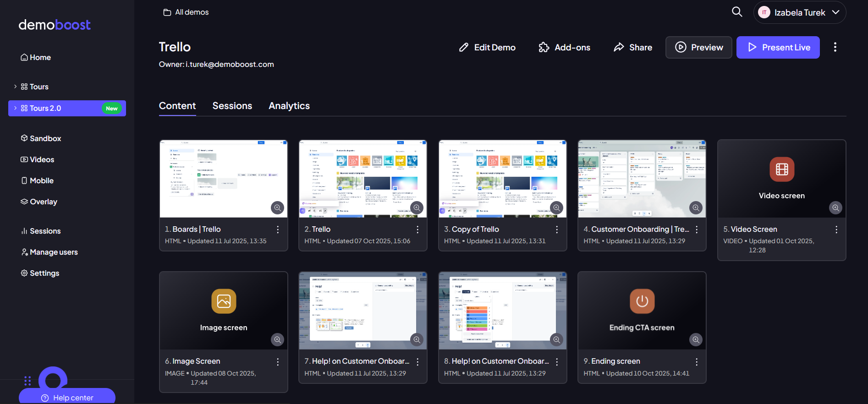This screenshot has width=868, height=404.
Task: Open Settings in the sidebar
Action: tap(40, 273)
